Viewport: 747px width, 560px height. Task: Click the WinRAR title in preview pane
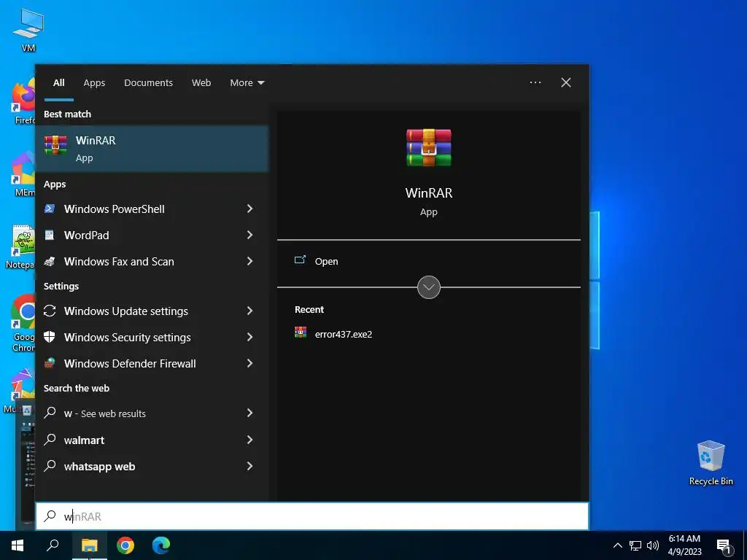[429, 192]
